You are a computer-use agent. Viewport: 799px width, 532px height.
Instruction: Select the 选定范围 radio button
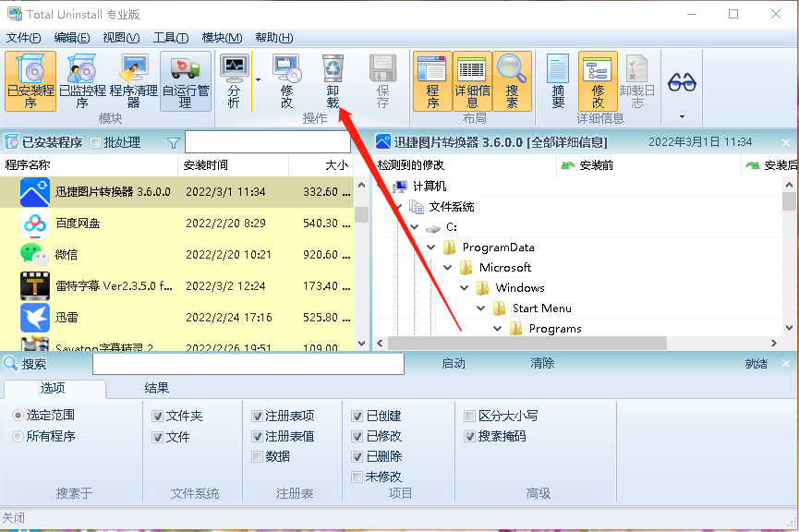pyautogui.click(x=18, y=416)
